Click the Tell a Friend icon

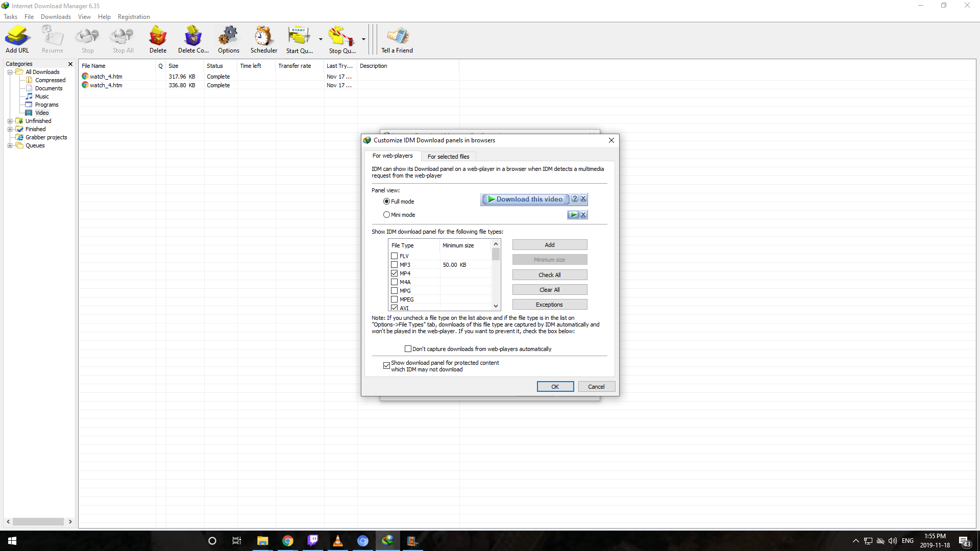tap(397, 39)
